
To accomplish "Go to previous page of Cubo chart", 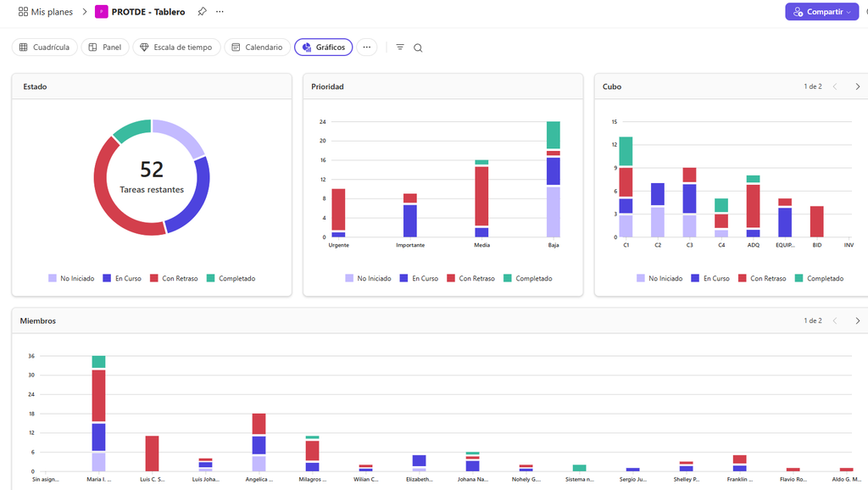I will (x=835, y=86).
